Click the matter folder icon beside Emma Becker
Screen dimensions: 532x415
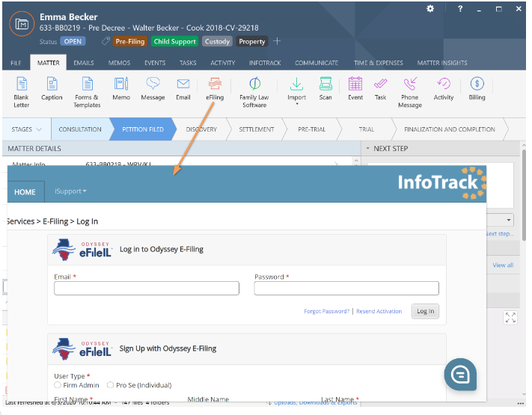point(22,24)
